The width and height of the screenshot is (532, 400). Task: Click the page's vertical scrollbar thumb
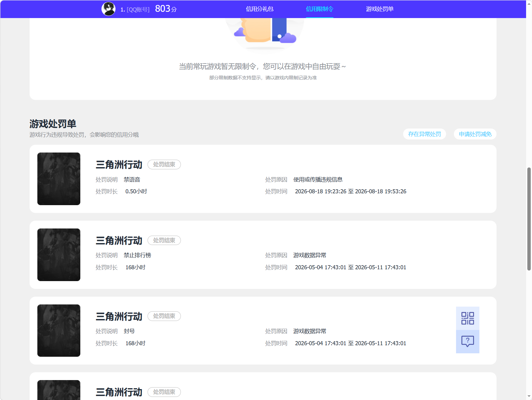click(x=529, y=219)
